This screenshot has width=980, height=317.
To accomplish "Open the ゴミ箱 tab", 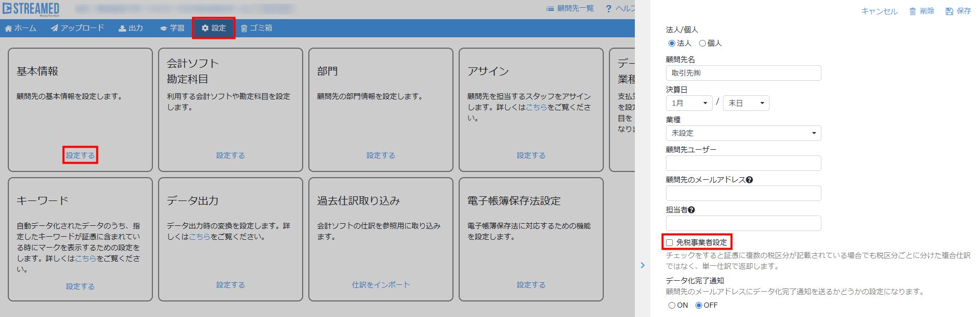I will point(257,28).
